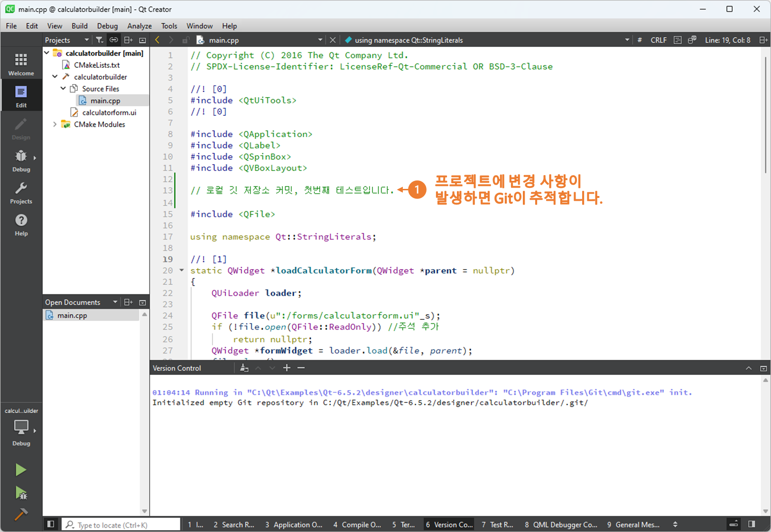The image size is (771, 532).
Task: Click the preprocessor directives icon
Action: pos(692,40)
